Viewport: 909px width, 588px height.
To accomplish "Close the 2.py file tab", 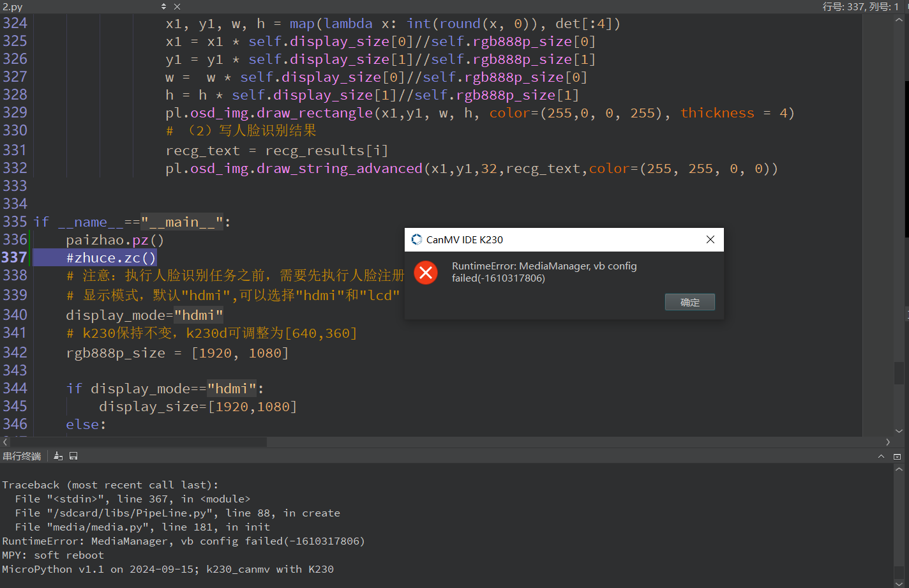I will (x=177, y=6).
